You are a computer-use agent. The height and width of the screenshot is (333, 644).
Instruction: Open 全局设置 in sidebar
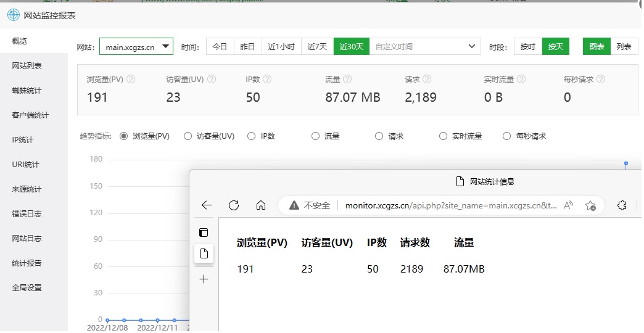pos(34,287)
